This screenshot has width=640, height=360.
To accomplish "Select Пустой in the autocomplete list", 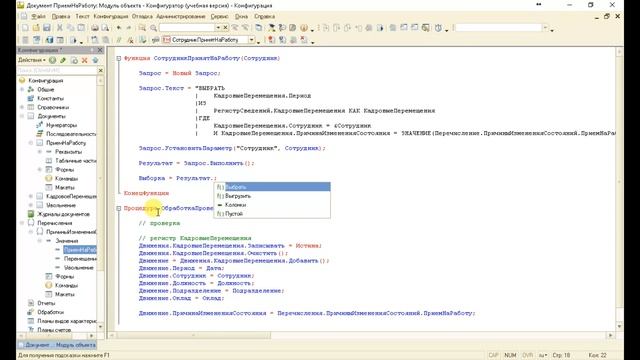I will coord(272,214).
